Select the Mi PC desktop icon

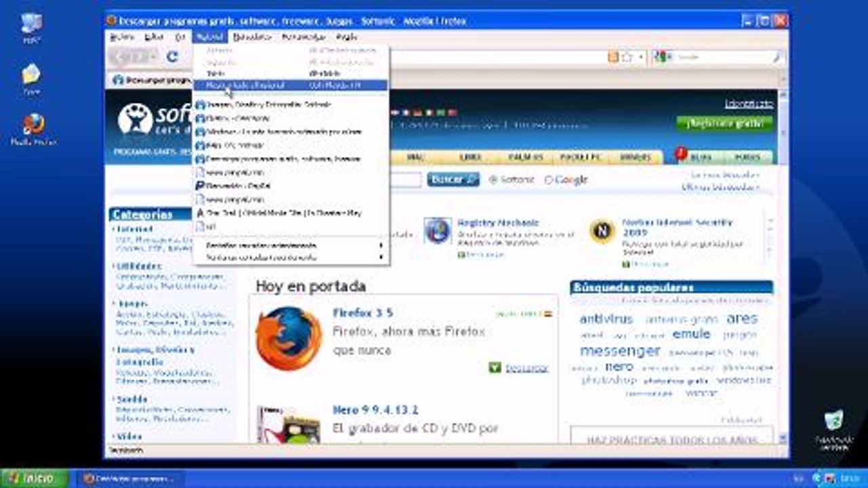click(31, 28)
